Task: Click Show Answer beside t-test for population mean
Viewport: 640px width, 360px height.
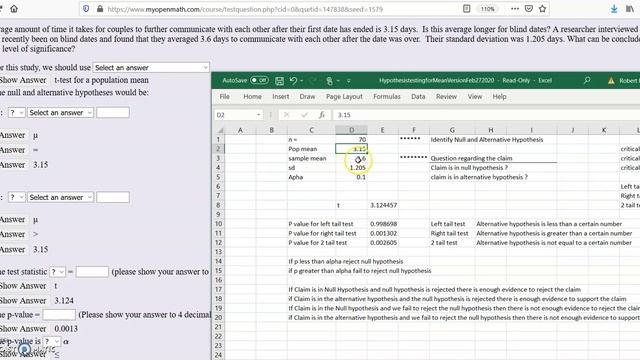Action: [23, 80]
